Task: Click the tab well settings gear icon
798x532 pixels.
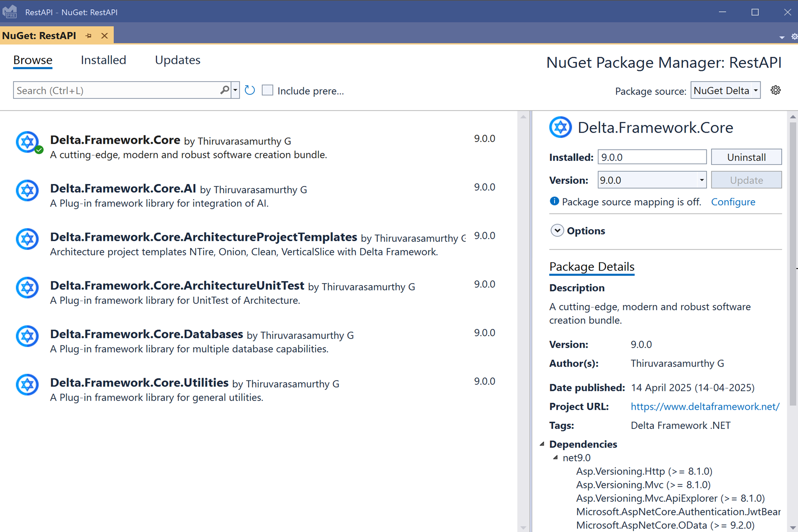Action: click(x=794, y=37)
